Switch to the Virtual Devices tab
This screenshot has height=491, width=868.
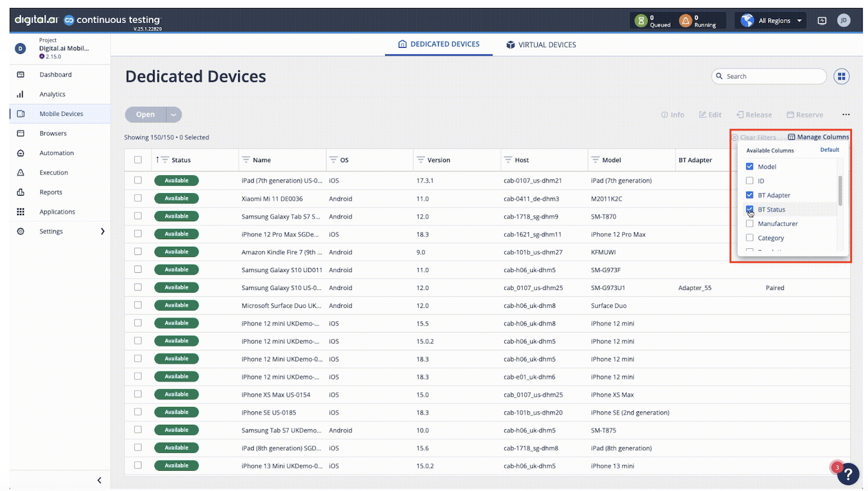click(x=541, y=44)
